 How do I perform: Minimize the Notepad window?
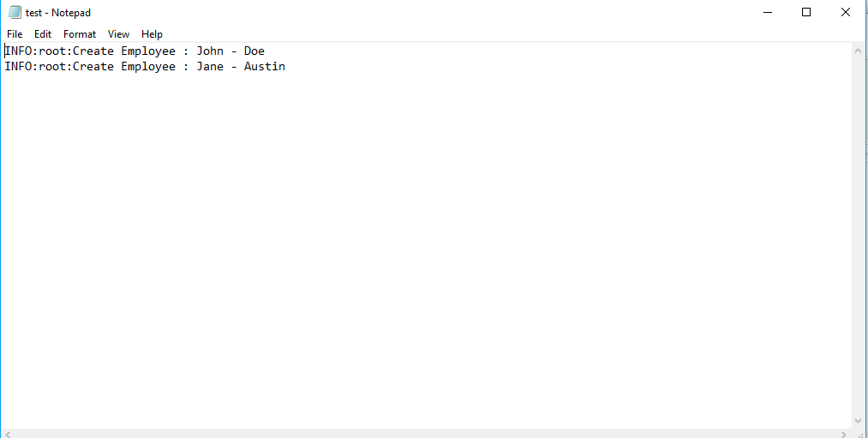pos(768,12)
